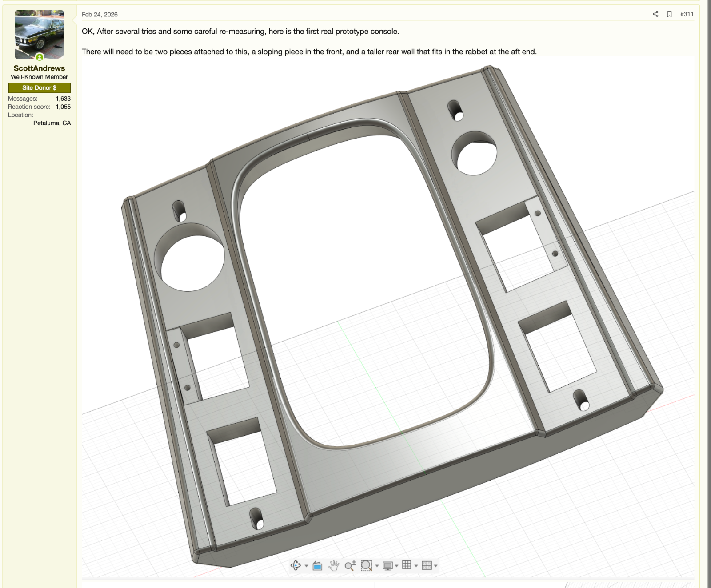Click the '1,633' messages count
Viewport: 711px width, 588px height.
63,99
